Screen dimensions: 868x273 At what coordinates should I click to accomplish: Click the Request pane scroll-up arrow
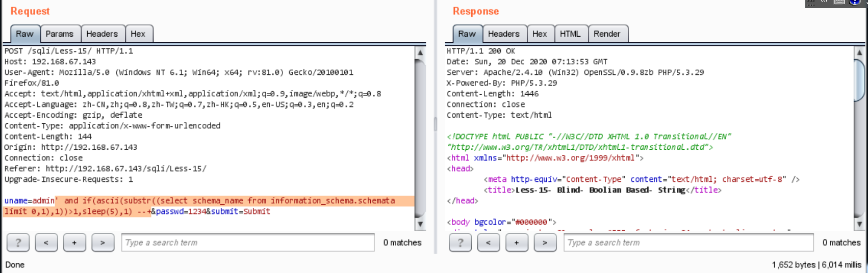(420, 52)
